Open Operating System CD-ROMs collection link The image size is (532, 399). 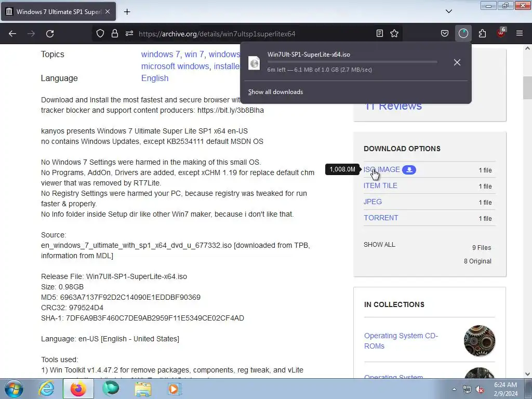click(401, 341)
